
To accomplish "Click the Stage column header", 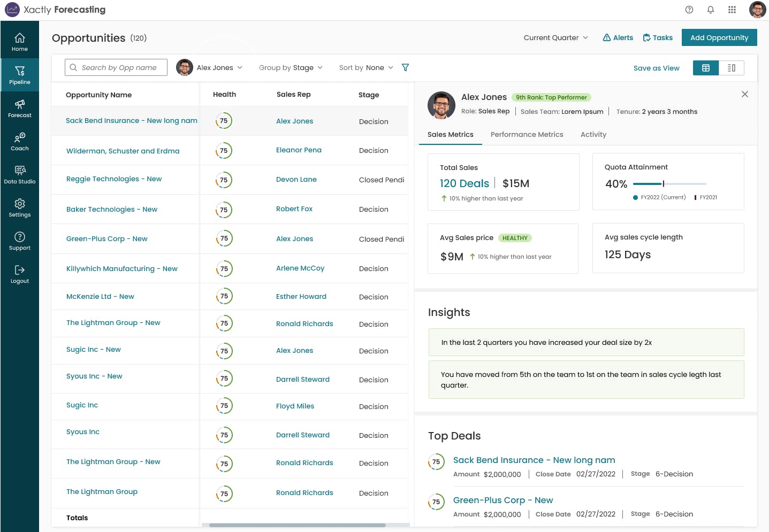I will click(369, 95).
